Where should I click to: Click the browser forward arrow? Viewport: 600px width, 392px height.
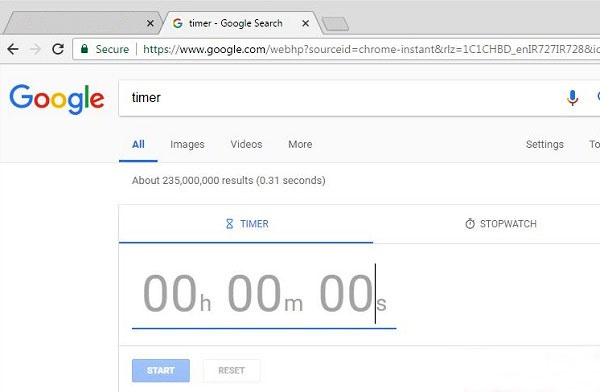click(x=35, y=49)
